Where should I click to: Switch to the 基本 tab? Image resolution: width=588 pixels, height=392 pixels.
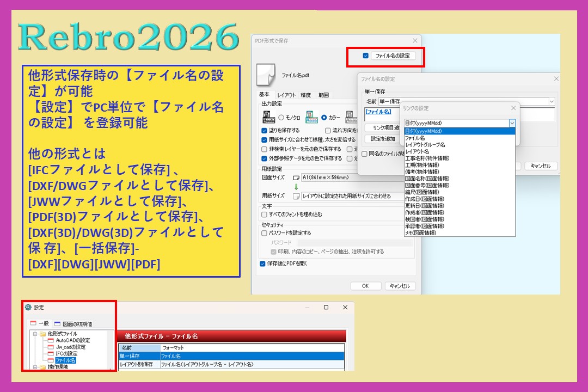pyautogui.click(x=265, y=95)
